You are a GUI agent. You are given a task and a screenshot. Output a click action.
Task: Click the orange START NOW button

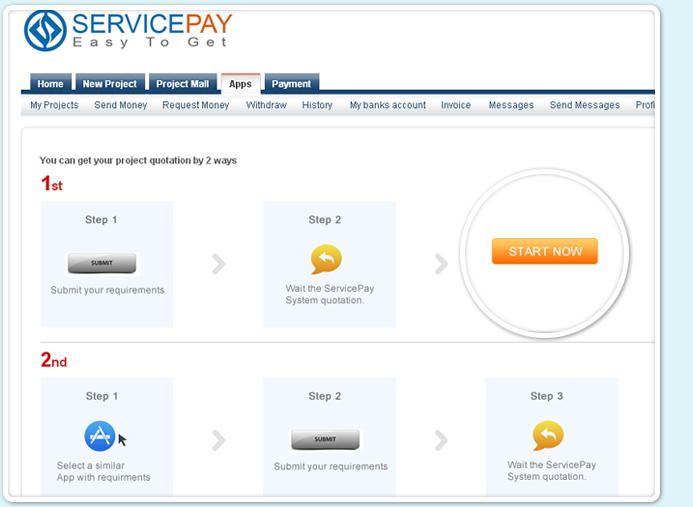545,252
